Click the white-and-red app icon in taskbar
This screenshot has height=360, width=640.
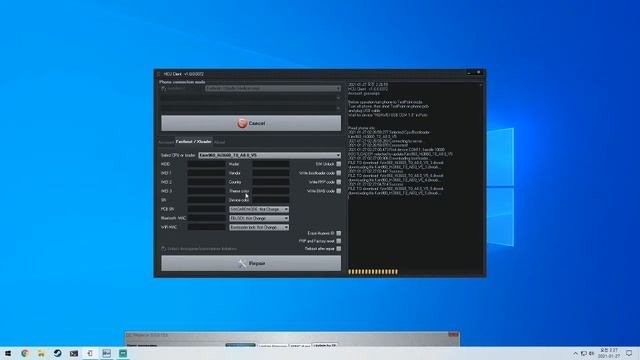[90, 353]
